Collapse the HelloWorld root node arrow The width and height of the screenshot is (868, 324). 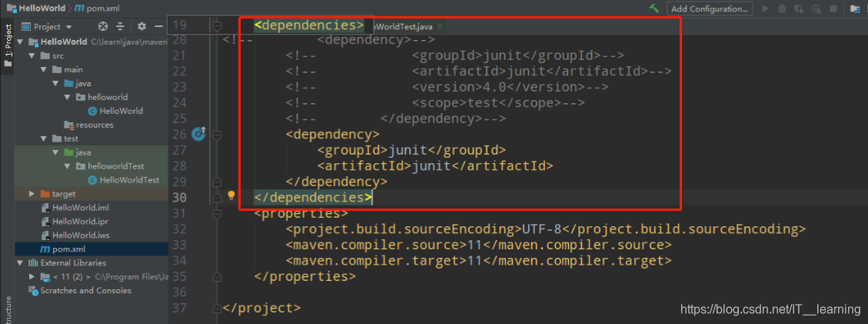[21, 42]
